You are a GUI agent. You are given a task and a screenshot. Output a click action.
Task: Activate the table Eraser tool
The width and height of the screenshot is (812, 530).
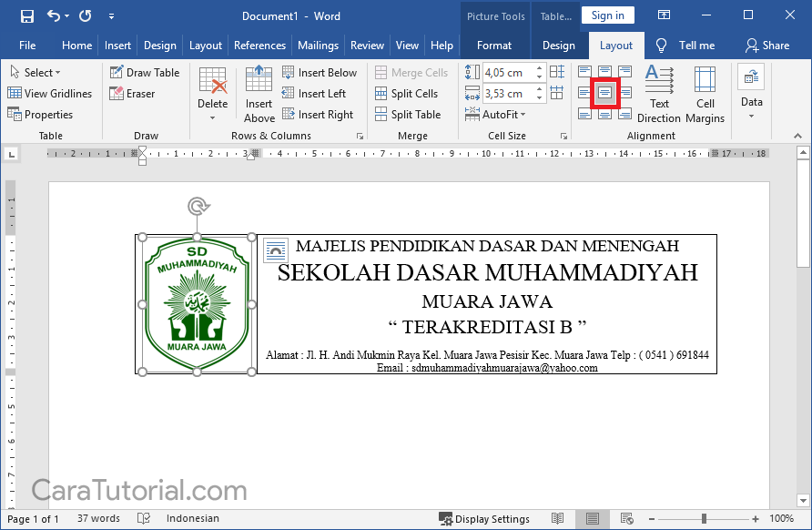(x=132, y=94)
